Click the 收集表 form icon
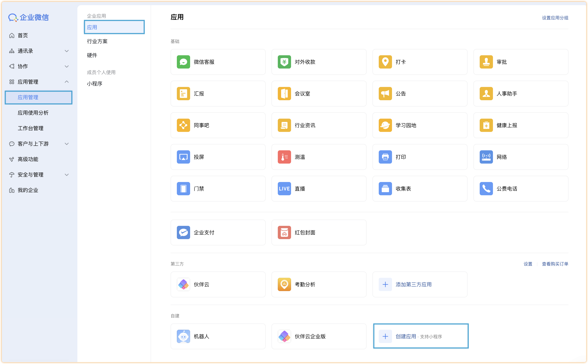Screen dimensions: 588x364 click(x=385, y=188)
